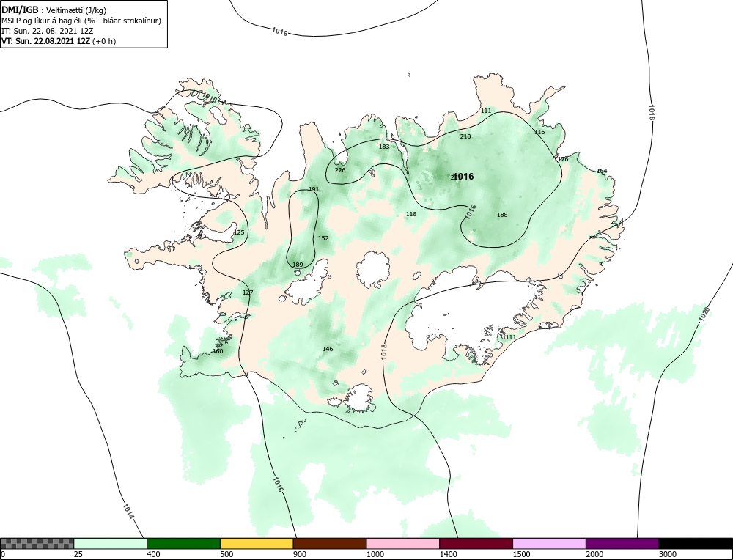Click the map value 189 near the glacier
This screenshot has height=560, width=733.
coord(298,265)
